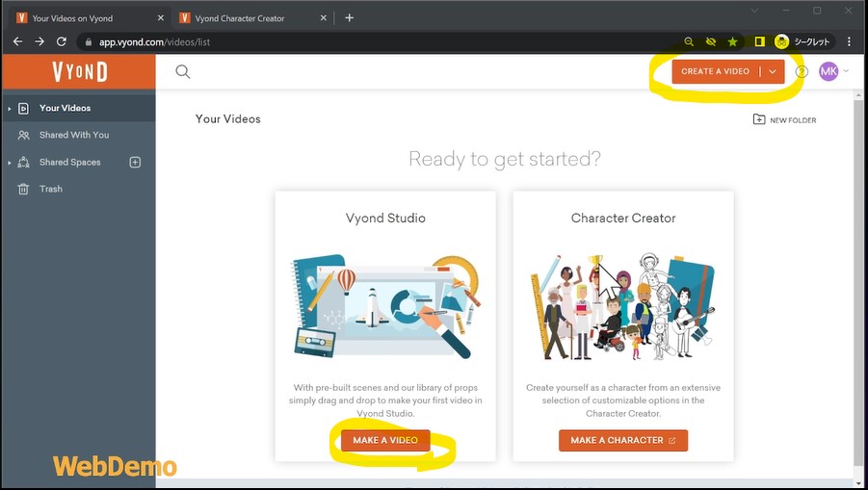Click the Shared With You people icon
The height and width of the screenshot is (490, 868).
point(23,135)
